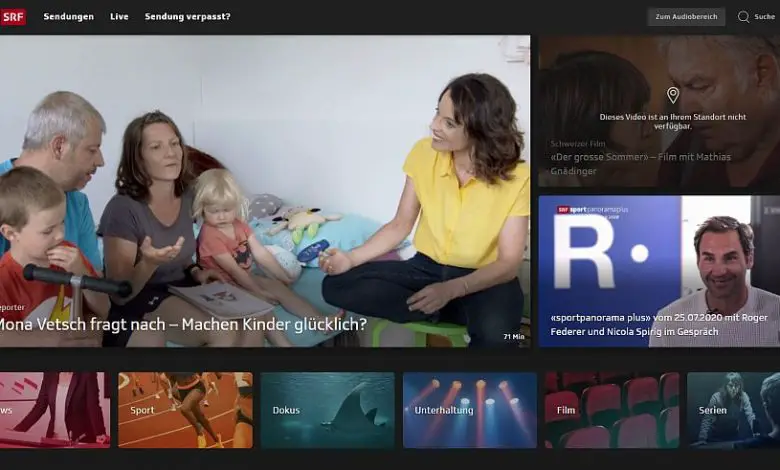Screen dimensions: 780x470
Task: Open Sendung verpasst? page
Action: coord(188,16)
